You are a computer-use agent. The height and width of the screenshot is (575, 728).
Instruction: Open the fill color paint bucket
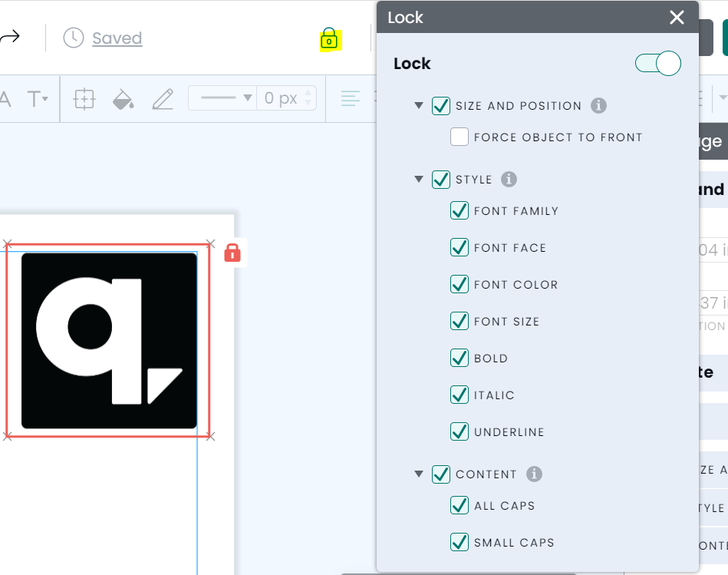(x=123, y=99)
